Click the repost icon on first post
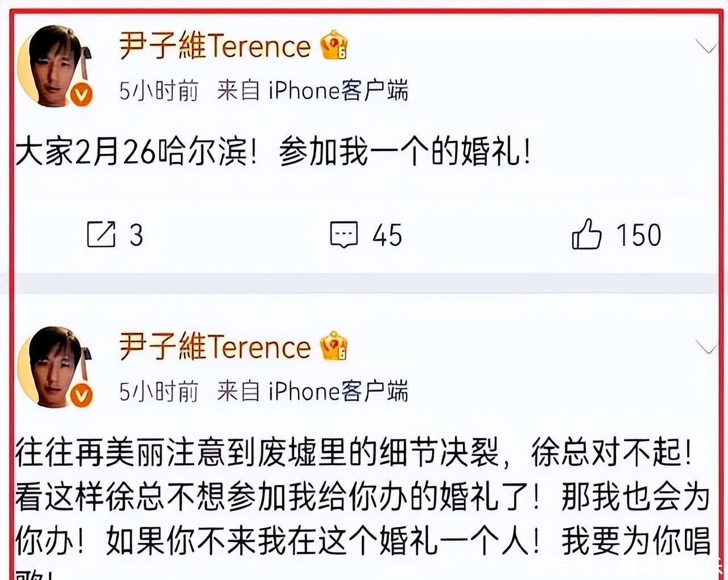This screenshot has height=580, width=728. [101, 234]
